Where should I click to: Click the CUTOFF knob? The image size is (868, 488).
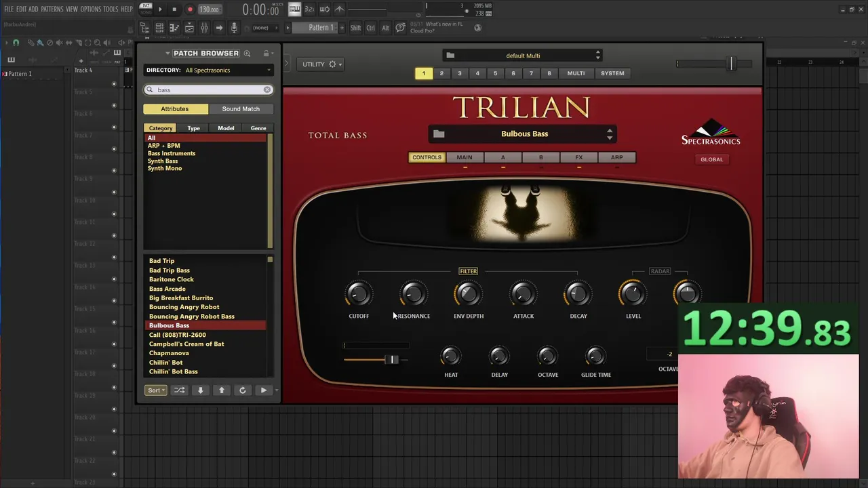[x=359, y=294]
